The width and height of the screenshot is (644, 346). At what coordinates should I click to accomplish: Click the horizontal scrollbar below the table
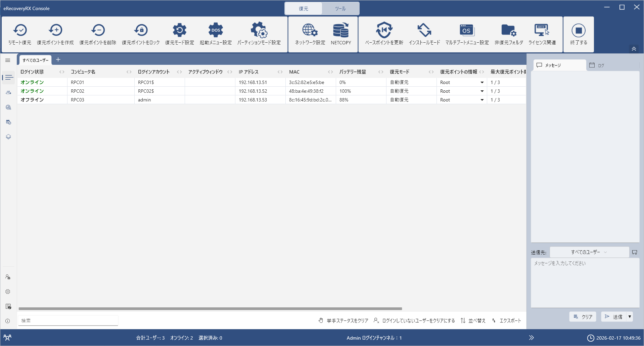pyautogui.click(x=210, y=308)
